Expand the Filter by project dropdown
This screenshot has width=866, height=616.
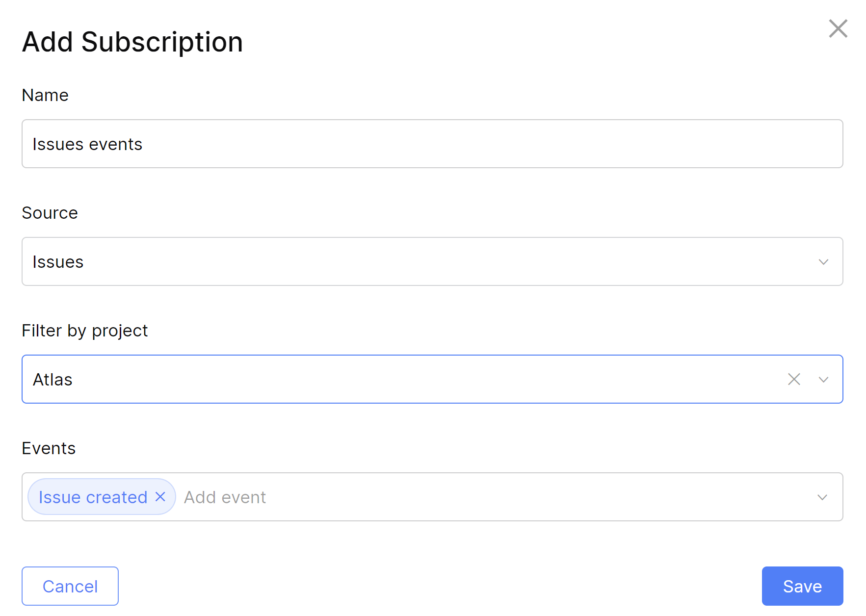click(824, 379)
